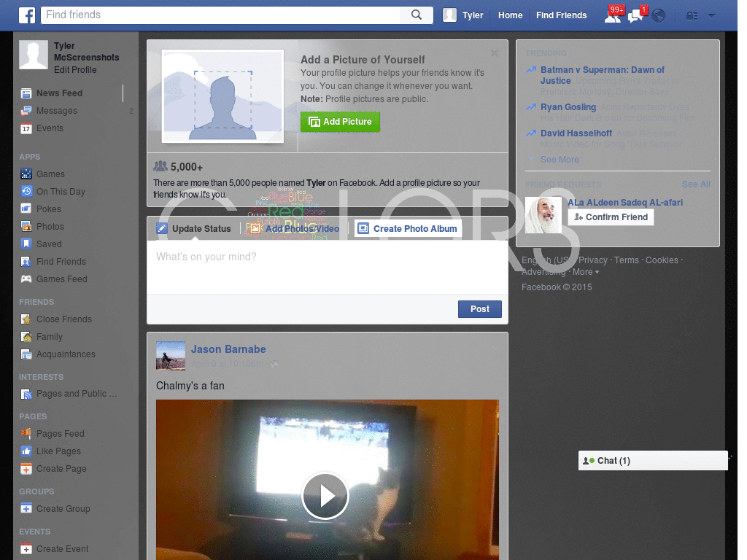Image resolution: width=747 pixels, height=560 pixels.
Task: Click the Messages sidebar icon
Action: pos(26,111)
